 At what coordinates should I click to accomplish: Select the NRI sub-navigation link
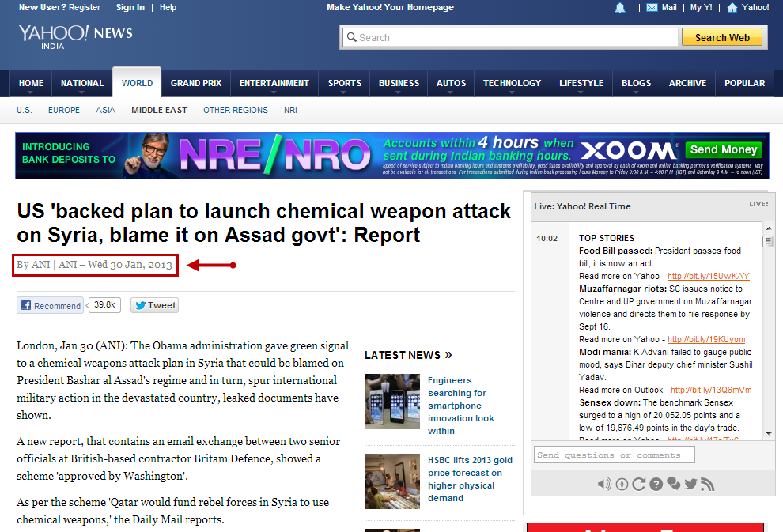[x=290, y=110]
